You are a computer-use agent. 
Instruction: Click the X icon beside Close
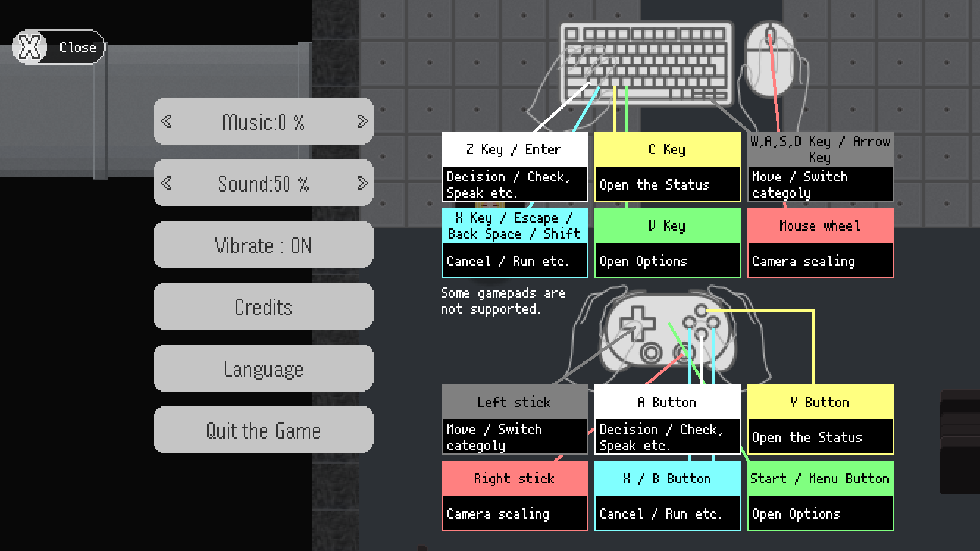click(x=29, y=48)
